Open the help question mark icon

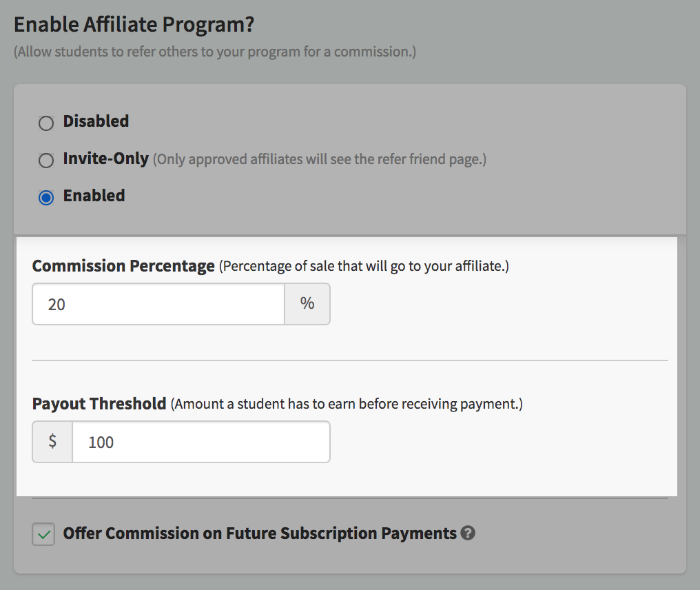[468, 533]
